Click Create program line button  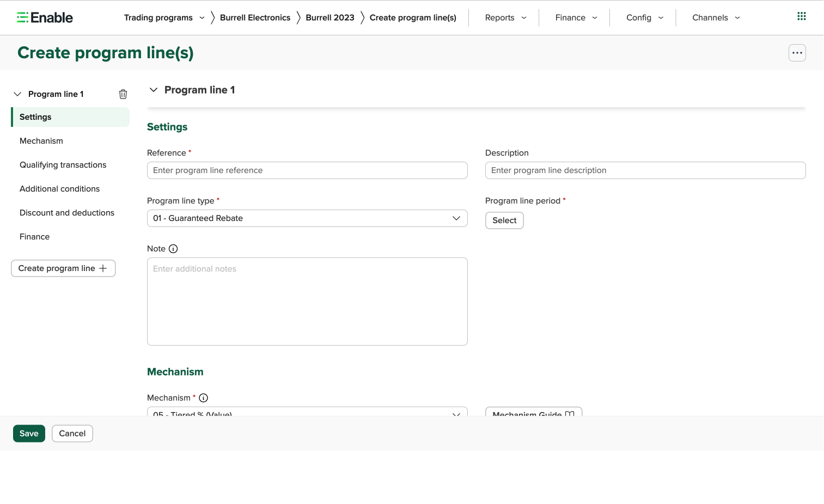pyautogui.click(x=63, y=268)
